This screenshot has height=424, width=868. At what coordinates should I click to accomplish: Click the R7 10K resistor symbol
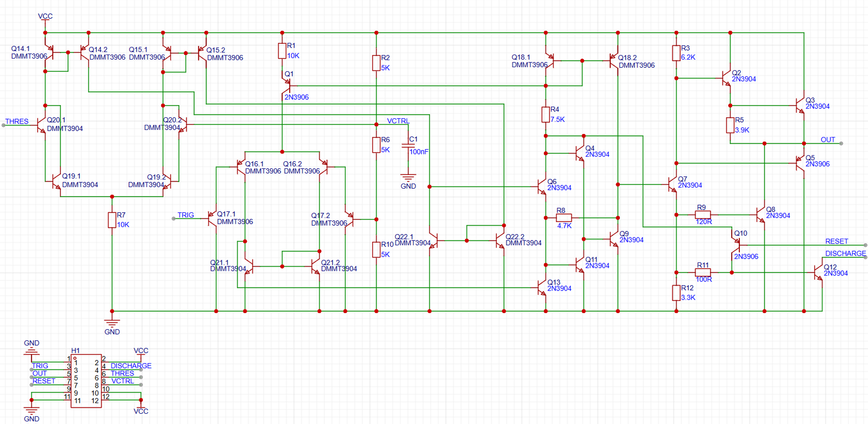click(x=112, y=220)
